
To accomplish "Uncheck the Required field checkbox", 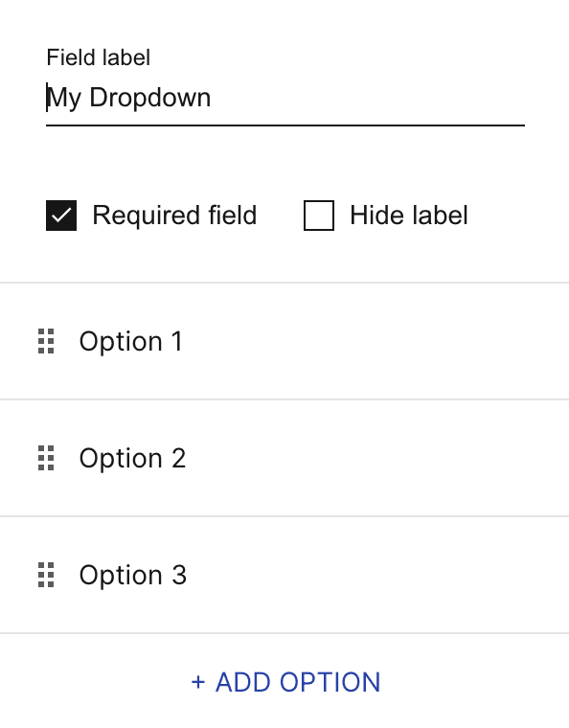I will [61, 216].
